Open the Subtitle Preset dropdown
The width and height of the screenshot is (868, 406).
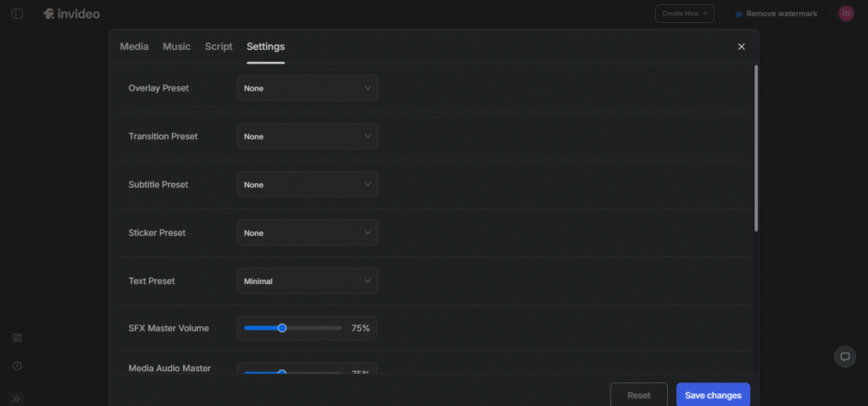pyautogui.click(x=307, y=185)
